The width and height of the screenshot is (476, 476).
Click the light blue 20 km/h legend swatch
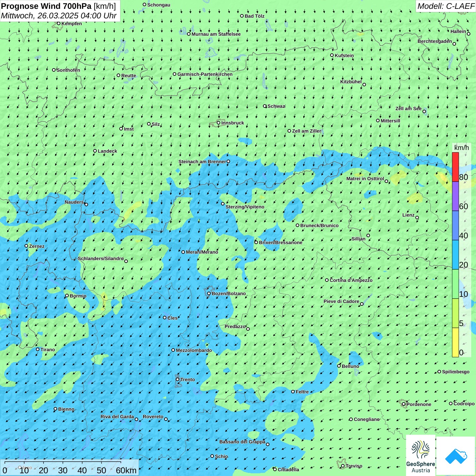(455, 255)
